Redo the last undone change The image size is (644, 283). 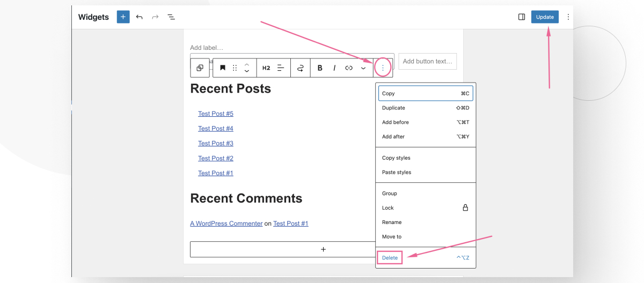pos(155,17)
